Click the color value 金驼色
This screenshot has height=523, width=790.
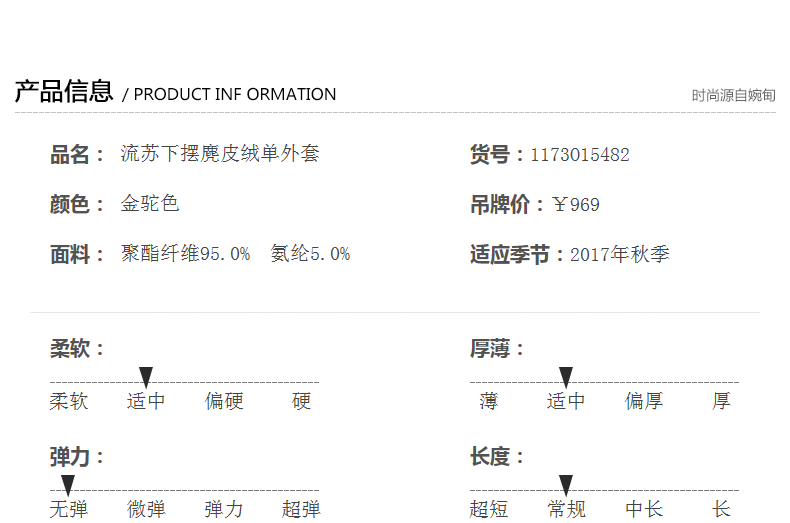click(150, 204)
